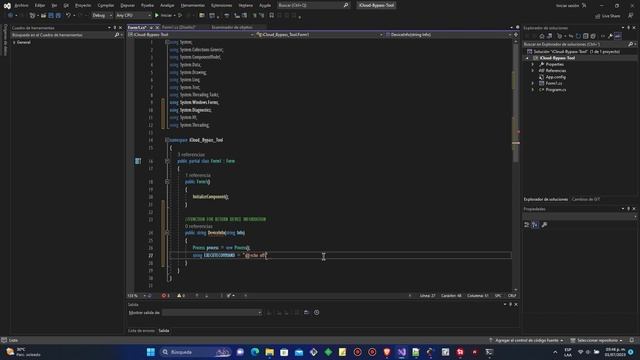Screen dimensions: 640x360
Task: Open Microsoft Edge from the taskbar
Action: pyautogui.click(x=255, y=352)
